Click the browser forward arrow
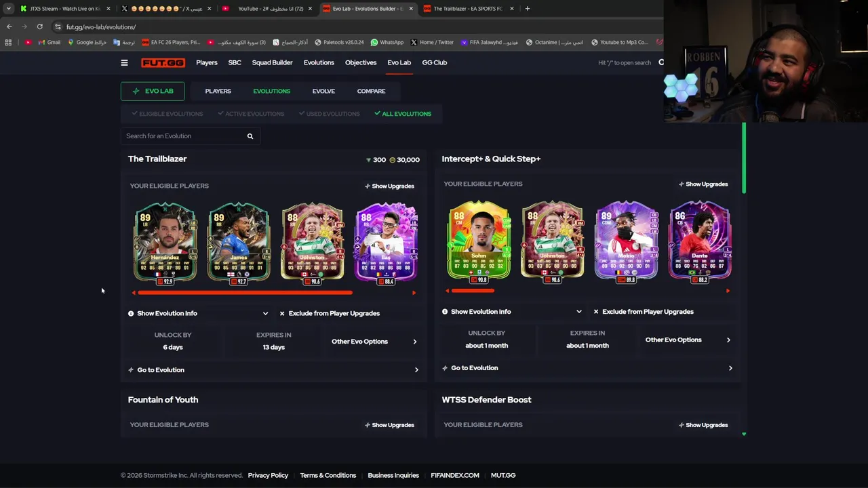 [x=24, y=26]
